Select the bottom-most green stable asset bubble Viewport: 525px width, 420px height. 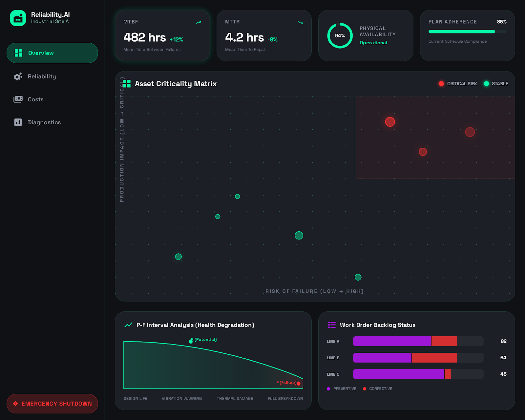(358, 277)
